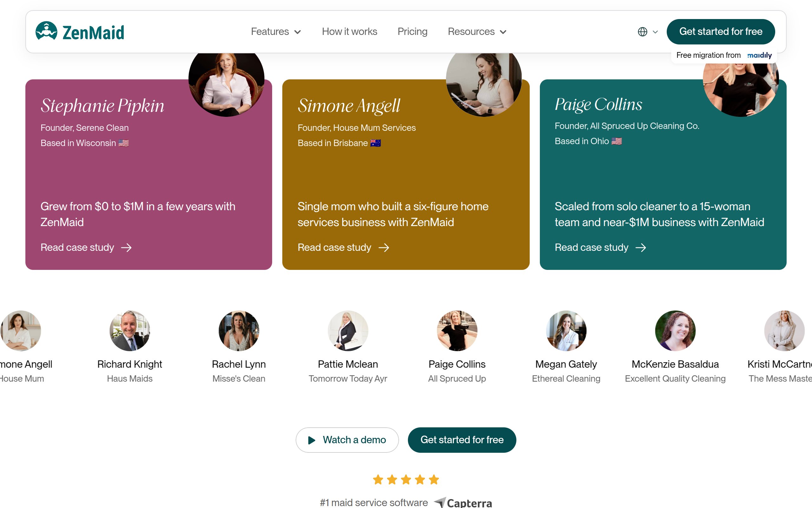This screenshot has height=508, width=812.
Task: Click chevron next to globe icon
Action: point(655,32)
